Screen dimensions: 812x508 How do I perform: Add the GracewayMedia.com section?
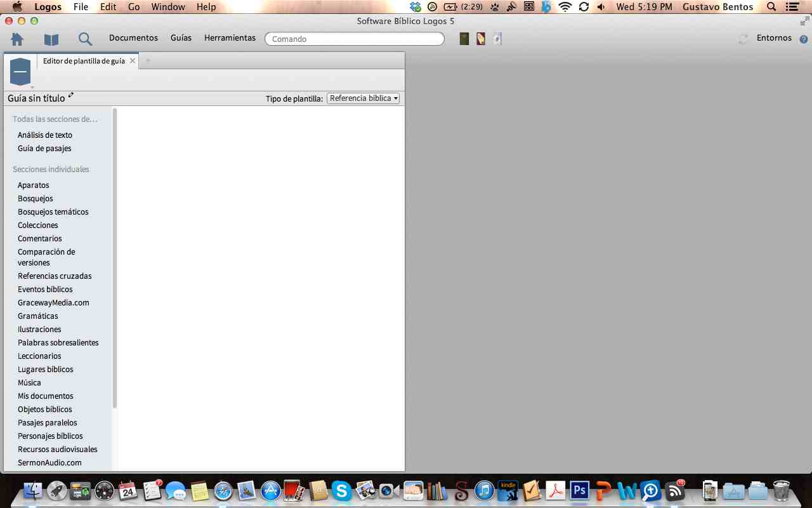click(x=53, y=303)
